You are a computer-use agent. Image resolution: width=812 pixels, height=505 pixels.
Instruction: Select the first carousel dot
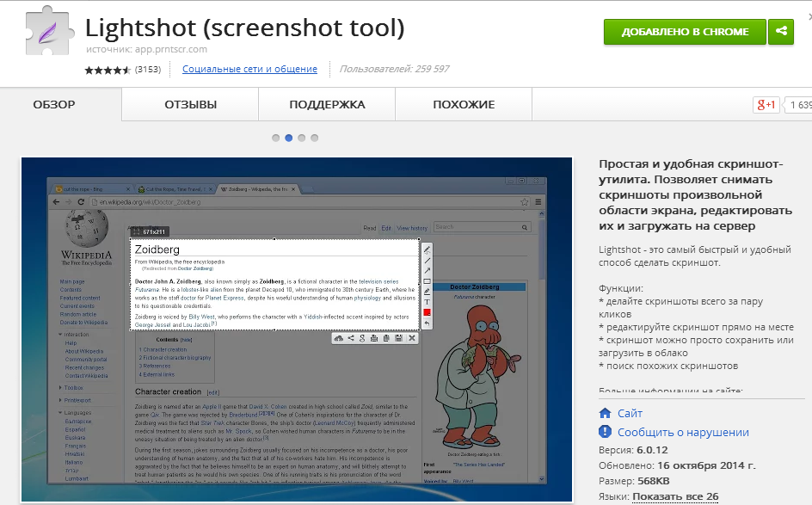[275, 138]
